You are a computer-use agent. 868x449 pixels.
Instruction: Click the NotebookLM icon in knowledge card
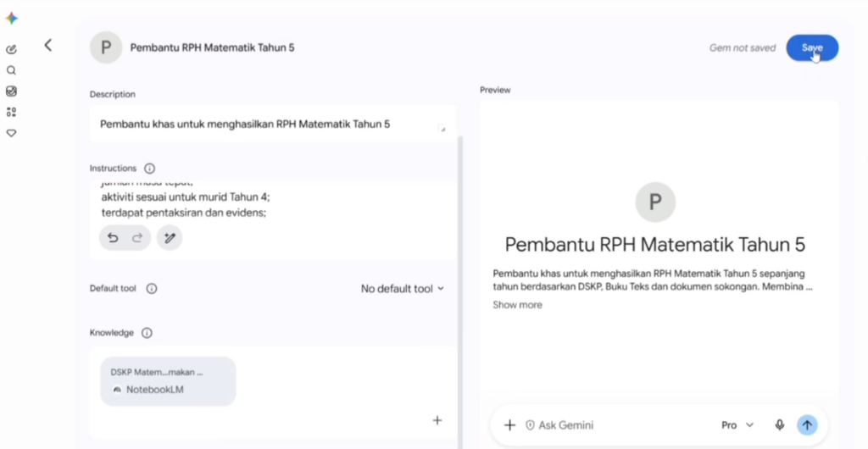click(117, 390)
